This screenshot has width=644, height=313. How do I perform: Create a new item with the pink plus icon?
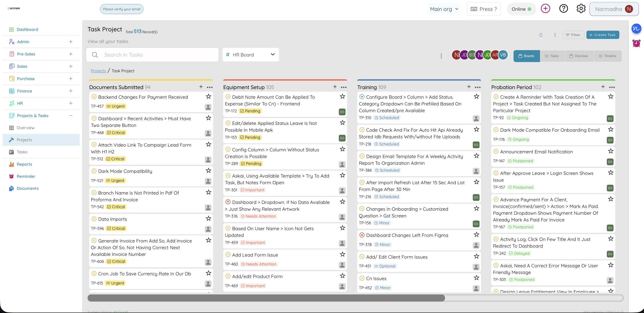coord(545,8)
